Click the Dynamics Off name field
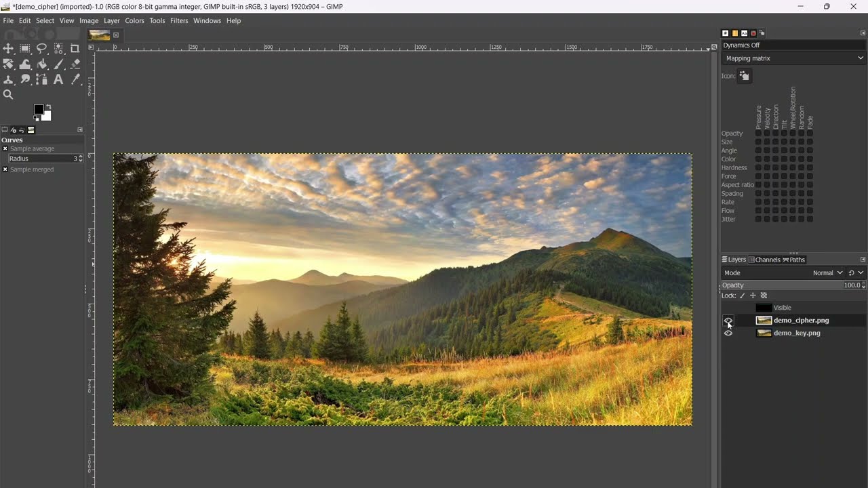Screen dimensions: 868x488 793,45
